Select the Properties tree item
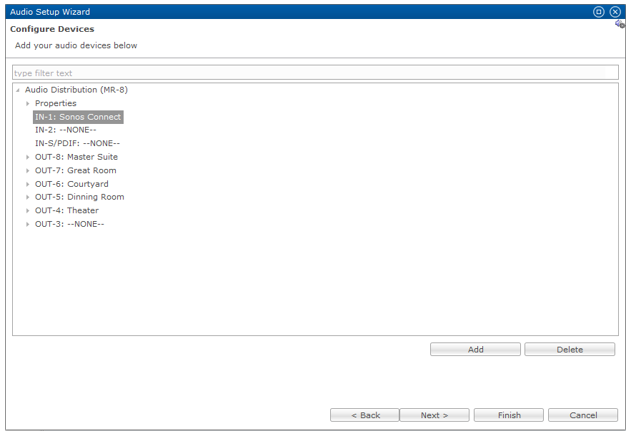This screenshot has width=634, height=435. click(x=55, y=103)
